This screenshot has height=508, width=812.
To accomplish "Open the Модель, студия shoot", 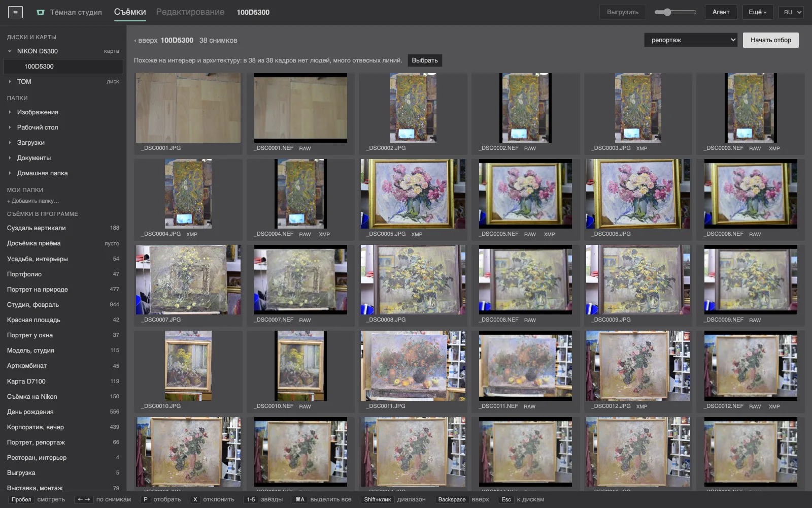I will 63,351.
